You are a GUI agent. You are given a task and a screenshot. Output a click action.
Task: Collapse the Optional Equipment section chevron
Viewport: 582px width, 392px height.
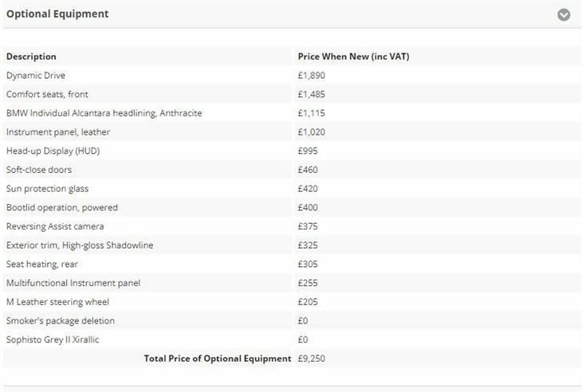pos(564,15)
